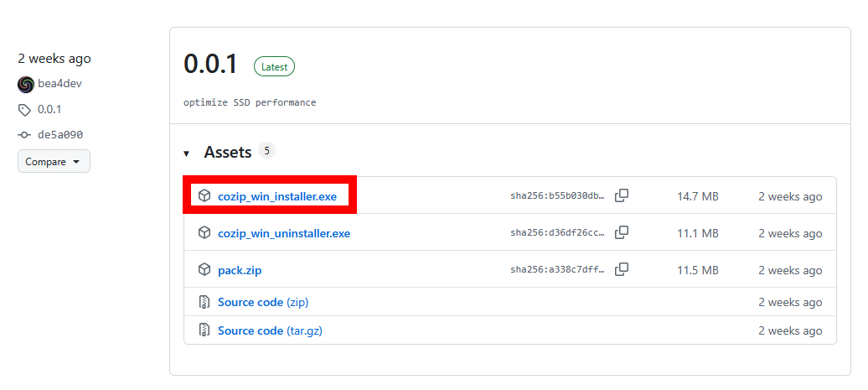Click package icon beside cozip_win_uninstaller.exe

204,233
